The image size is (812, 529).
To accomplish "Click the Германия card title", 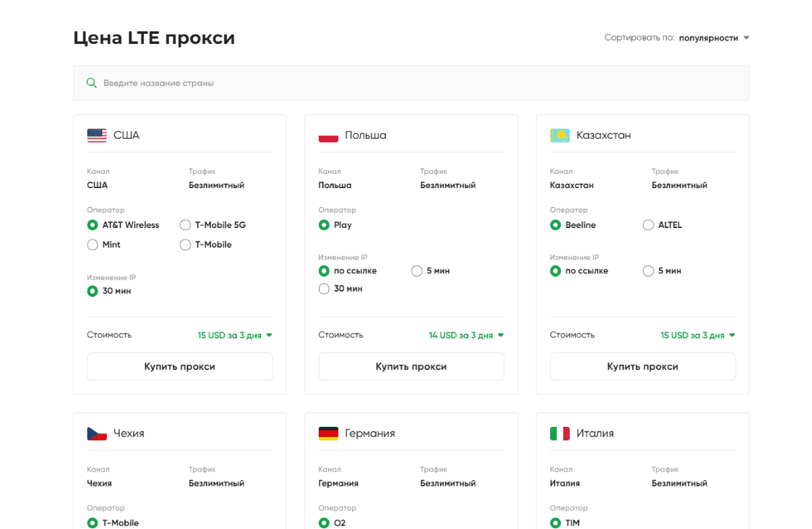I will coord(370,434).
